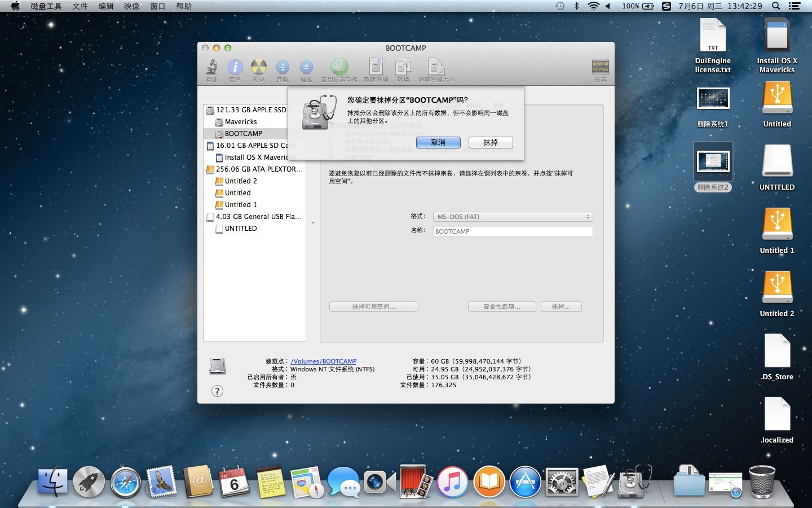The width and height of the screenshot is (812, 508).
Task: Select 256.06 GB ATA PLEXTOR disk
Action: [259, 169]
